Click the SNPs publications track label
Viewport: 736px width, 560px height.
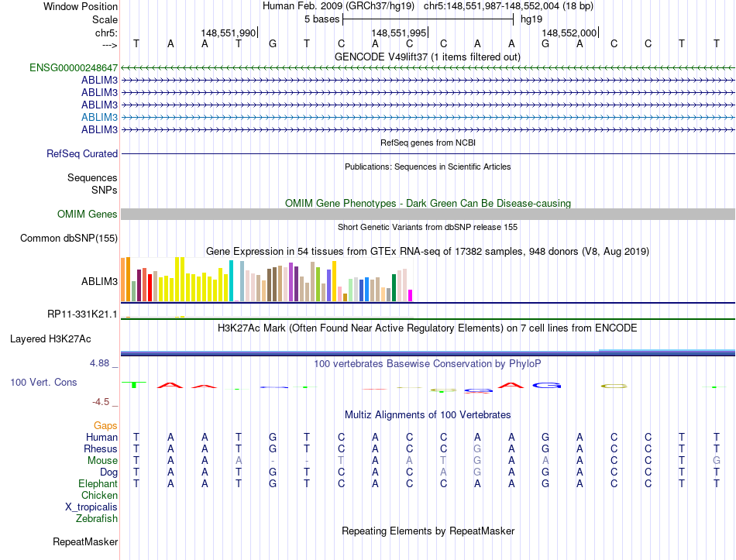click(x=105, y=190)
